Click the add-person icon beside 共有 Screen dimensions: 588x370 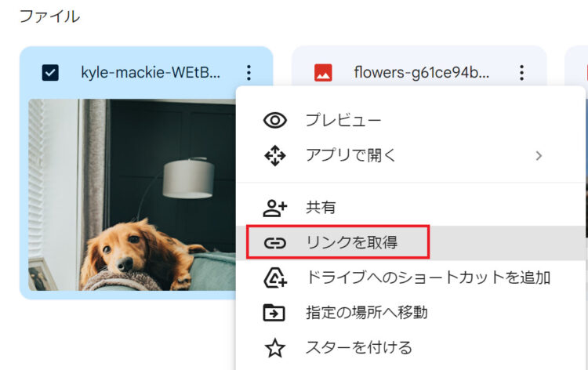(x=275, y=208)
